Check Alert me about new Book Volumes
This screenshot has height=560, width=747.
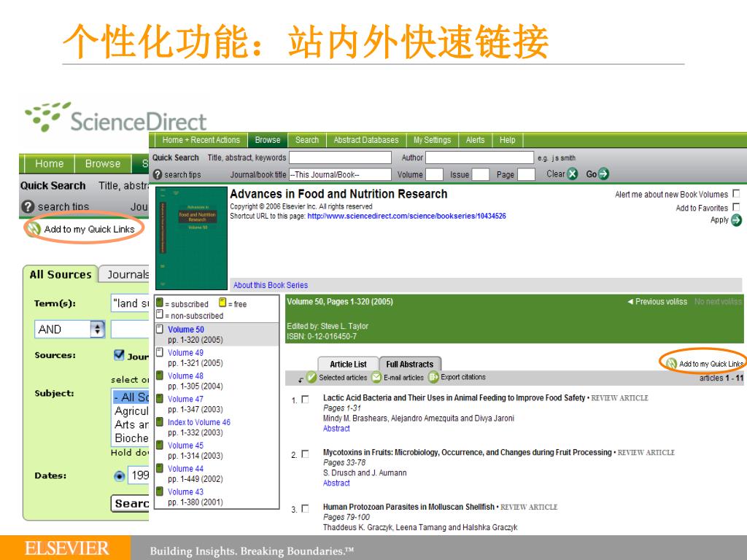pos(736,194)
